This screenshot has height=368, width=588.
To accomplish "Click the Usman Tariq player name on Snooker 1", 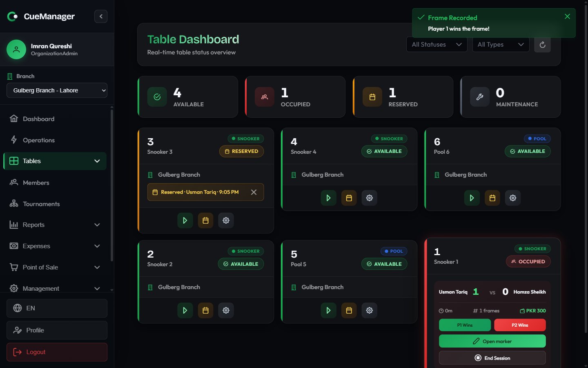I will (453, 292).
